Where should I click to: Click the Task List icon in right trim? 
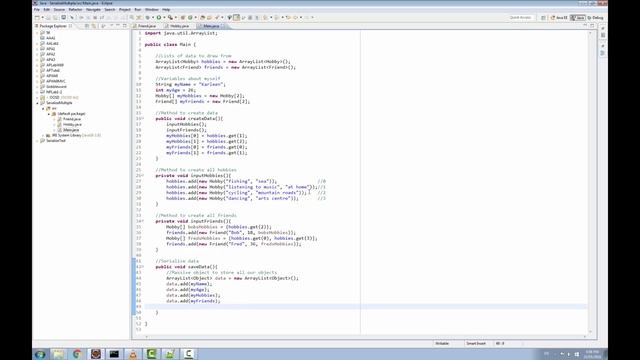(x=603, y=35)
